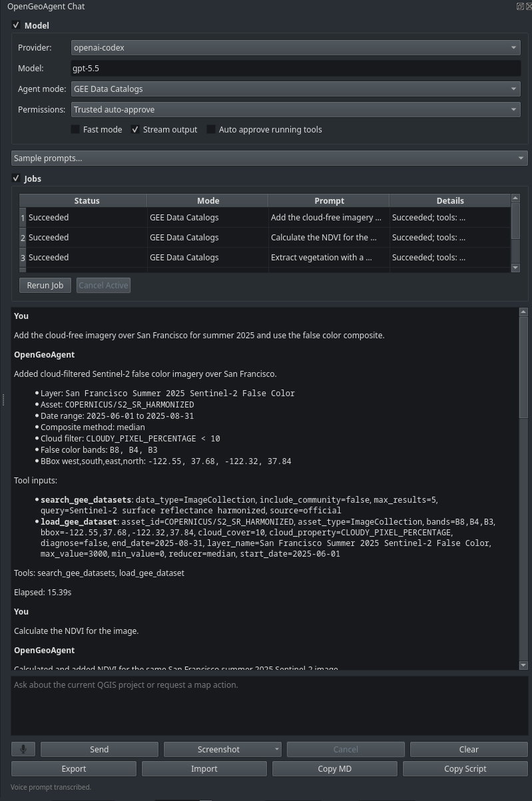Click the microphone voice prompt button
532x801 pixels.
point(23,749)
